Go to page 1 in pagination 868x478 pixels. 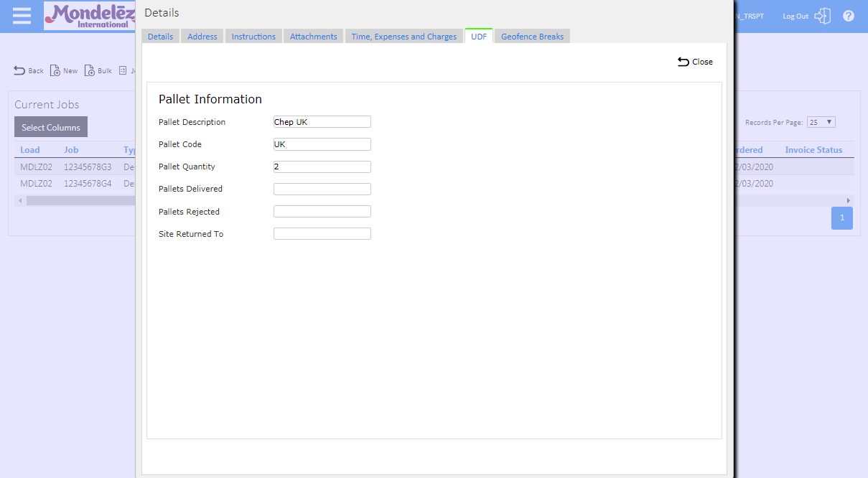point(842,218)
